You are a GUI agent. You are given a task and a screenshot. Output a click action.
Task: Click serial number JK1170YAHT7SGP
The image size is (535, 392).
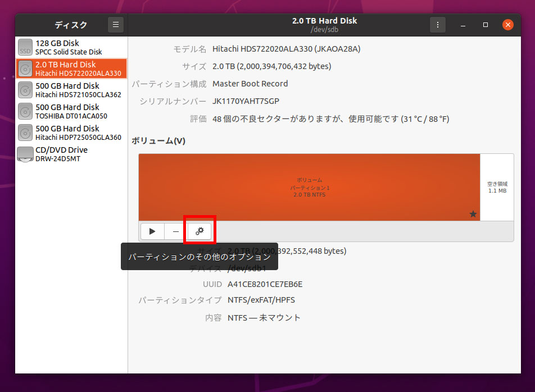(x=246, y=101)
